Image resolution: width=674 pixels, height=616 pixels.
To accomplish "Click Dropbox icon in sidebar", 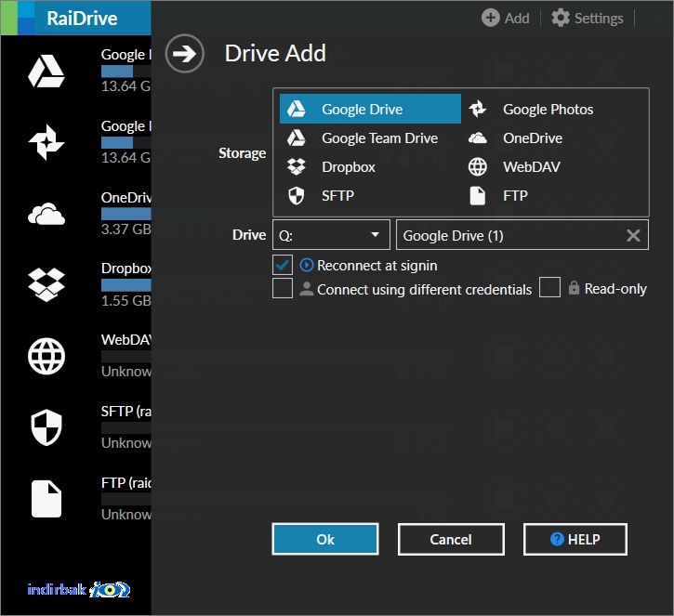I will (x=46, y=285).
